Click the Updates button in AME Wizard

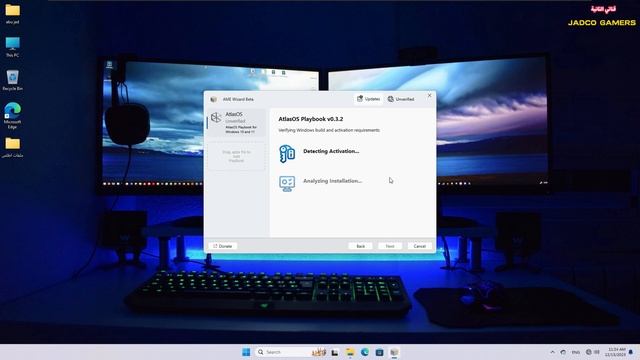point(369,99)
